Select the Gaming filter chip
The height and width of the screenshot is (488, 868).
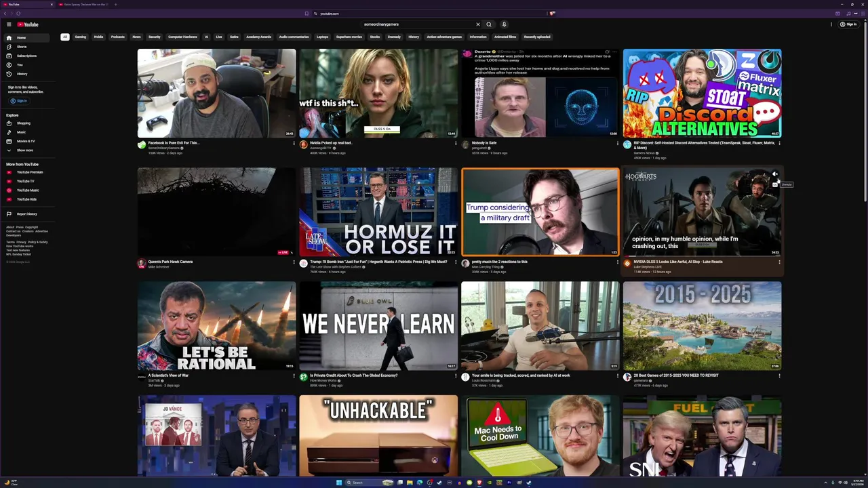[x=81, y=37]
